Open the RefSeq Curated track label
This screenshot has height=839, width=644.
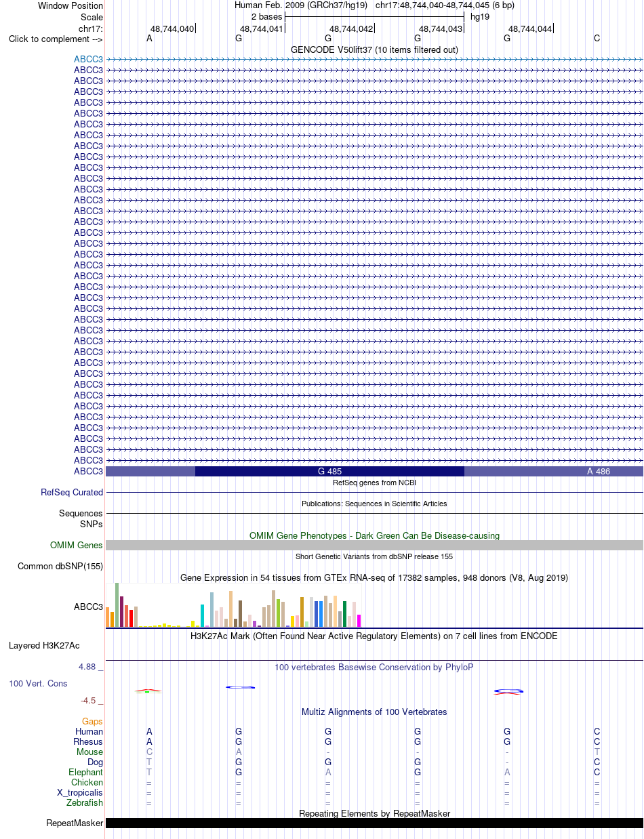click(72, 493)
